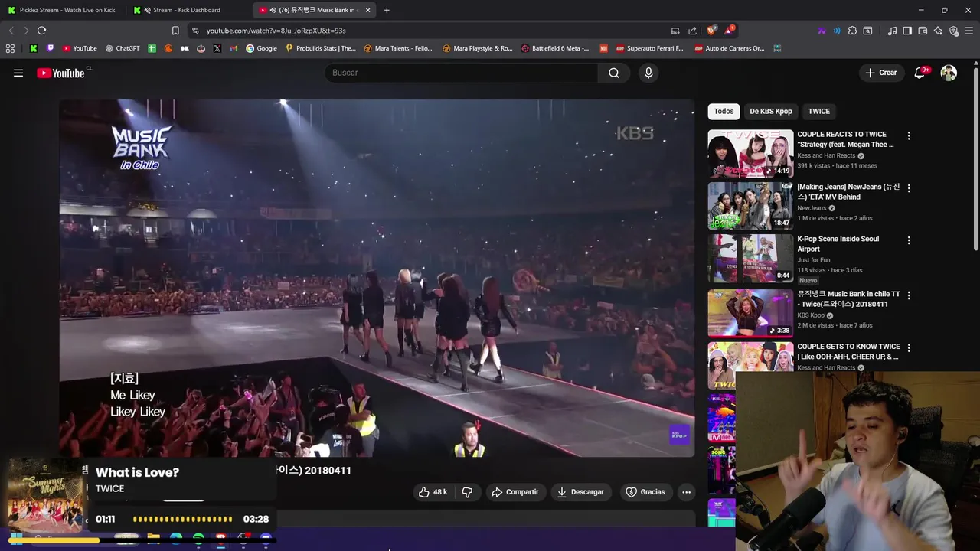
Task: Open options for COUPLE GETS TO KNOW TWICE
Action: [x=909, y=347]
